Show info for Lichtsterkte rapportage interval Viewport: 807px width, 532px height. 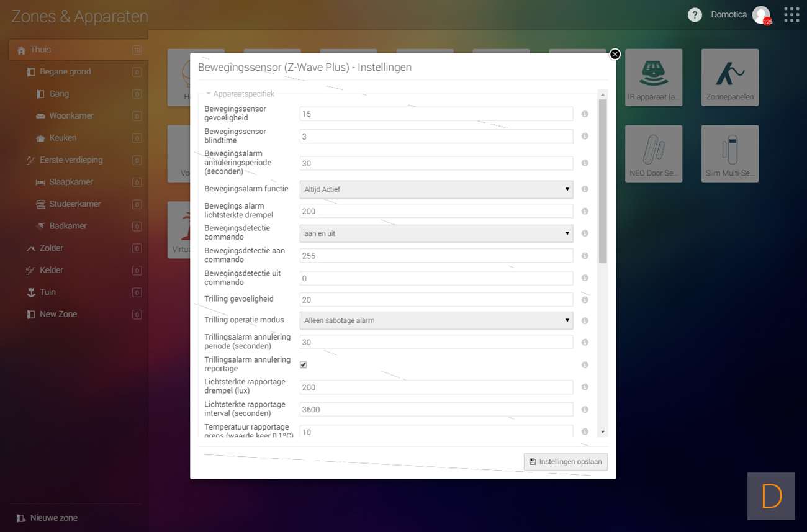click(x=584, y=410)
